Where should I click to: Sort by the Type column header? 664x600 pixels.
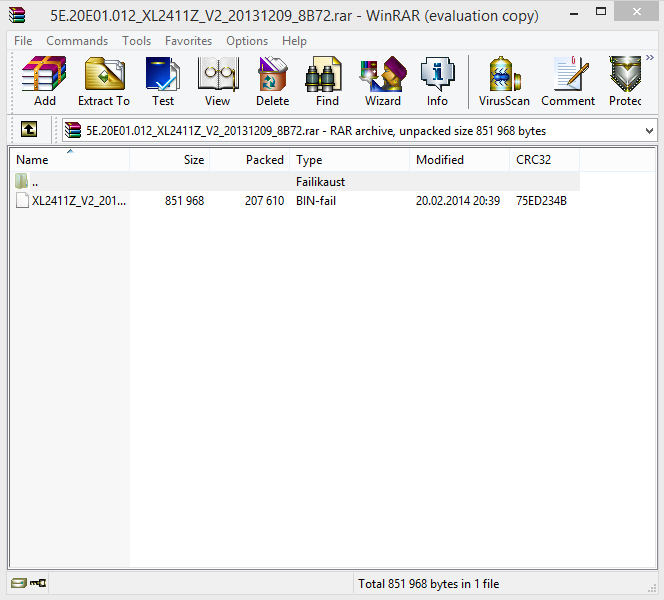pos(349,160)
